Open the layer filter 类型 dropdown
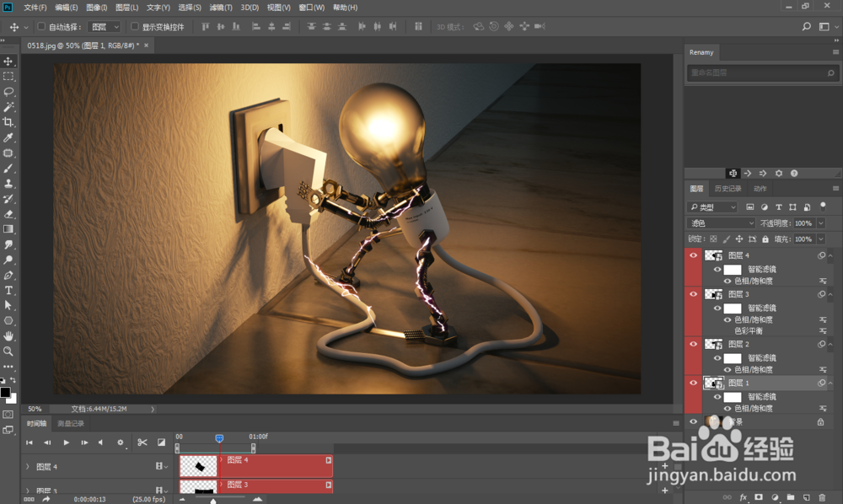This screenshot has height=504, width=843. 712,206
